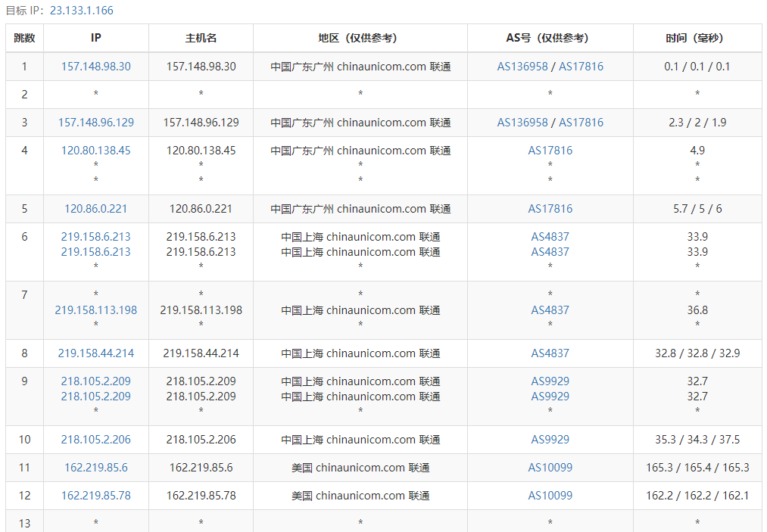Open the target IP 23.133.1.166 link

82,11
